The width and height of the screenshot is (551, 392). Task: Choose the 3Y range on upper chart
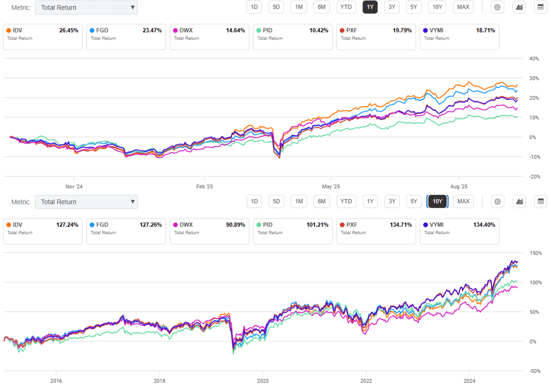point(392,7)
